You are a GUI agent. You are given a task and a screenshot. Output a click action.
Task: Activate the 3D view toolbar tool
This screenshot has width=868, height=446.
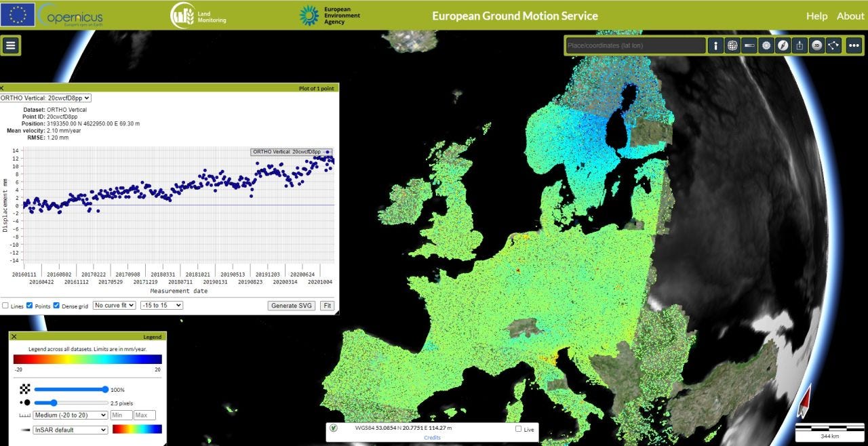pos(816,45)
